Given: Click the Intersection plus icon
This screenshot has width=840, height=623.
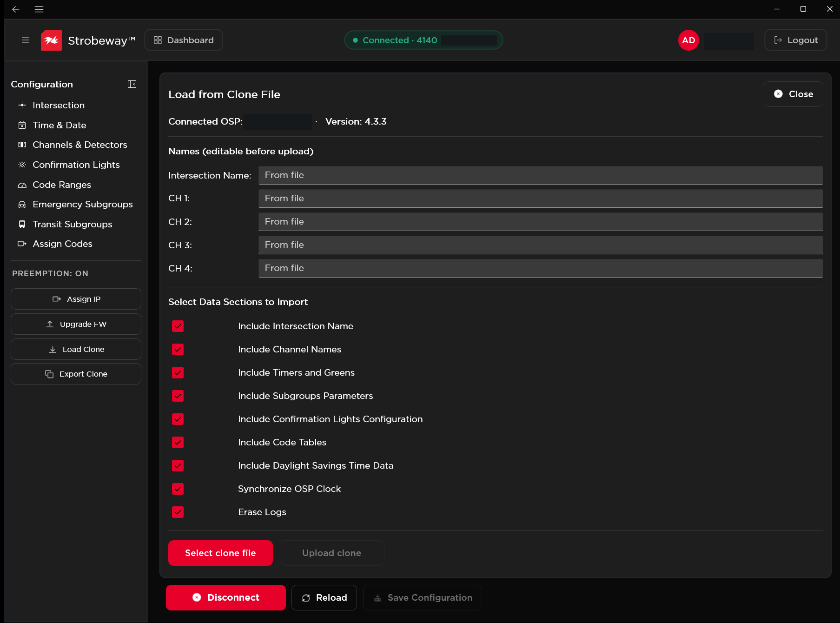Looking at the screenshot, I should point(22,105).
